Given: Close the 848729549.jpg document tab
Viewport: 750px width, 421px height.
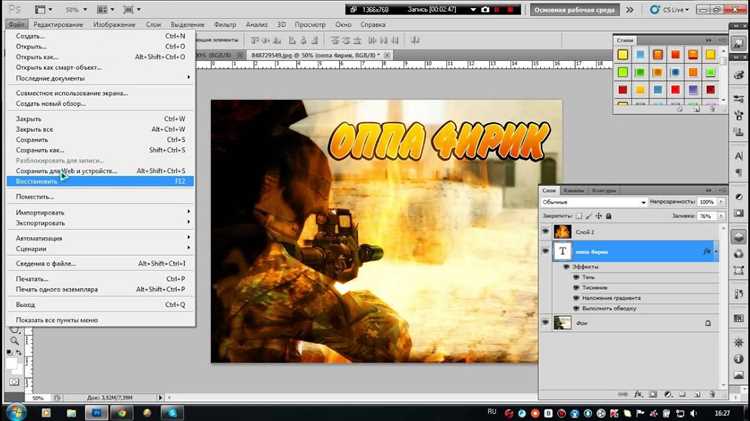Looking at the screenshot, I should [x=387, y=55].
